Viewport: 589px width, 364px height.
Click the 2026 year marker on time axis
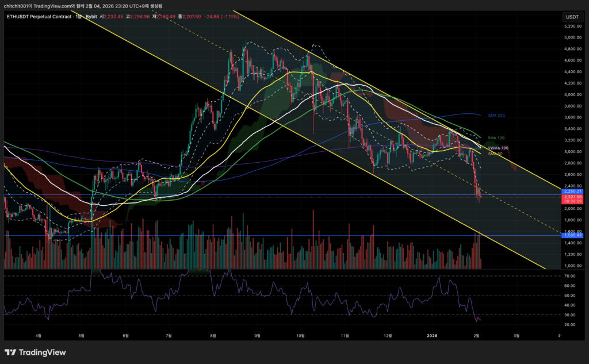coord(431,335)
